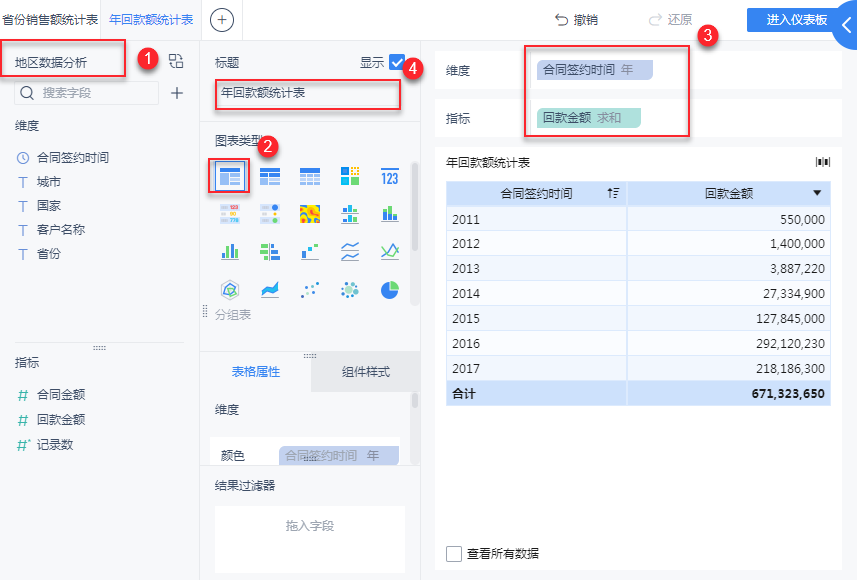Select the scatter plot chart type

pos(310,290)
